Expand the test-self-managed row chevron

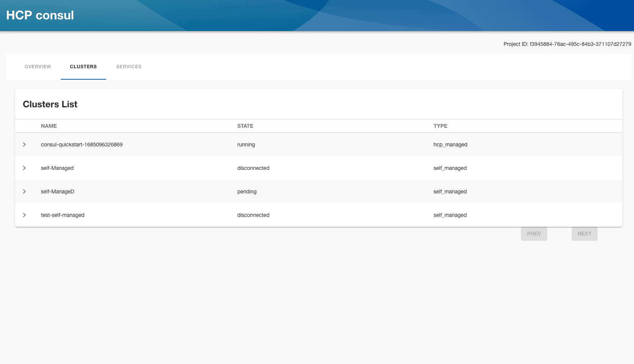[24, 215]
